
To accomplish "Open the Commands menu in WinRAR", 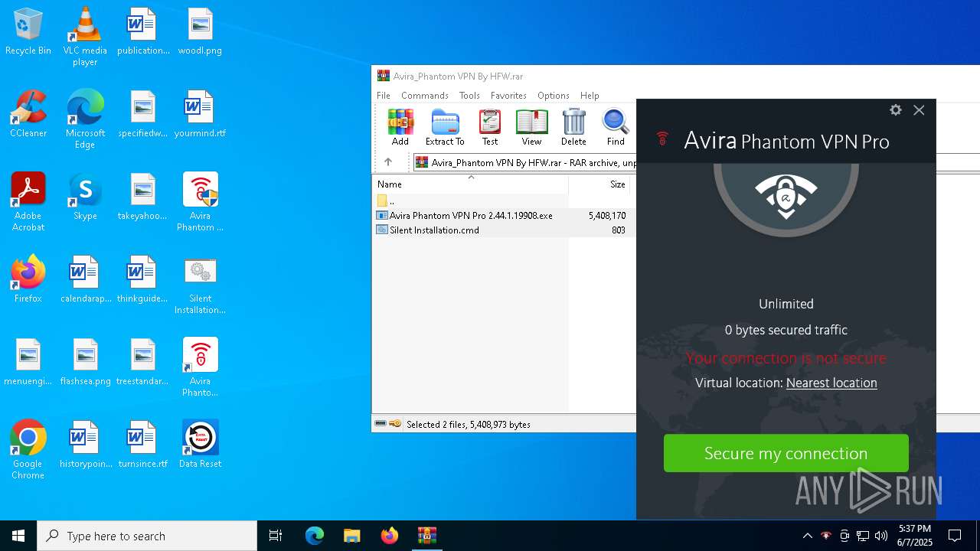I will coord(425,96).
